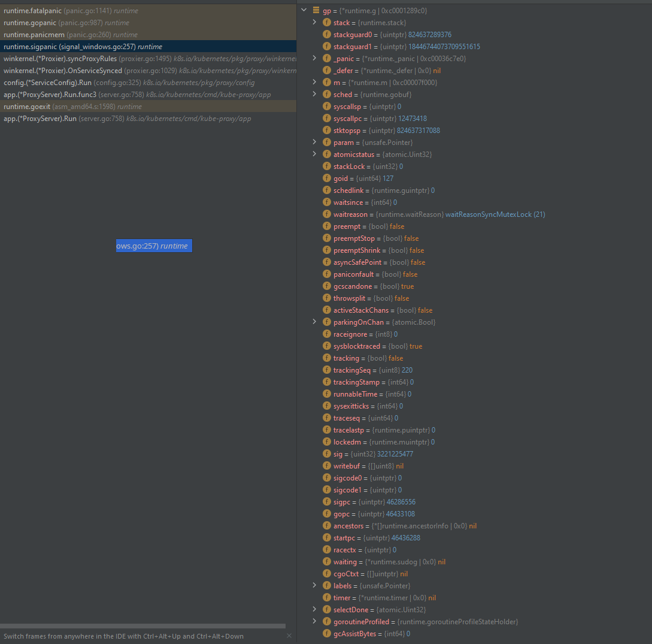Click the field icon next to stackguard0
The image size is (652, 644).
pos(327,35)
